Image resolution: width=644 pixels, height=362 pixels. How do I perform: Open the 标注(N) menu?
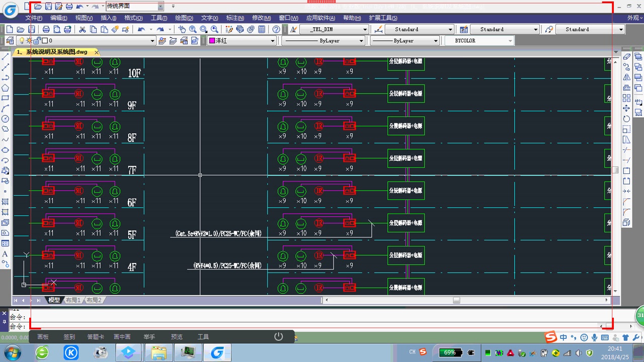tap(235, 18)
